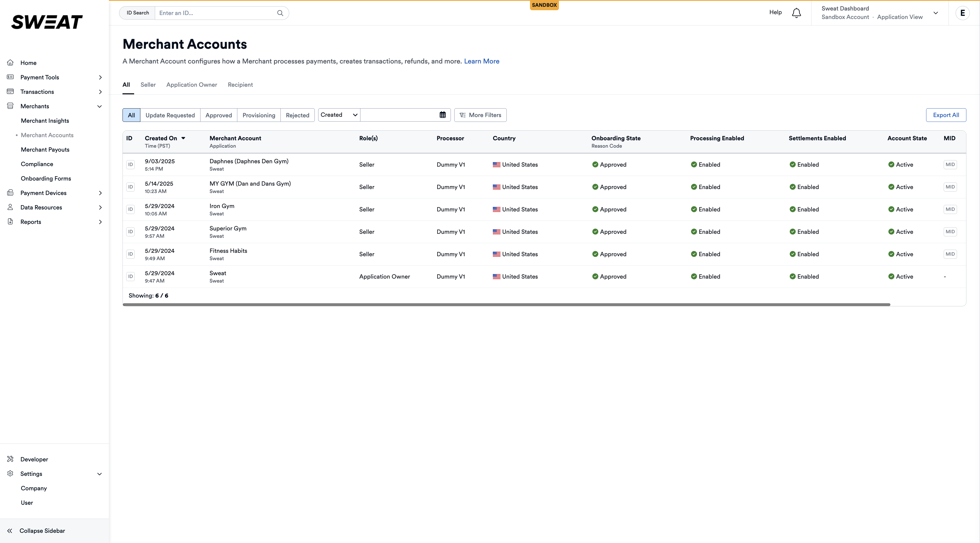Viewport: 980px width, 543px height.
Task: Switch to the Seller tab
Action: tap(148, 85)
